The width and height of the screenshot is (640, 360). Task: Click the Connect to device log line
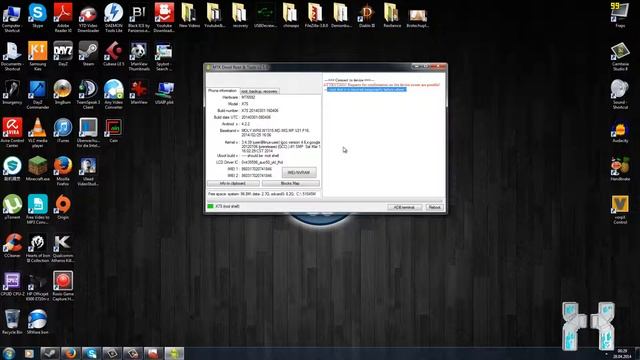[x=349, y=80]
